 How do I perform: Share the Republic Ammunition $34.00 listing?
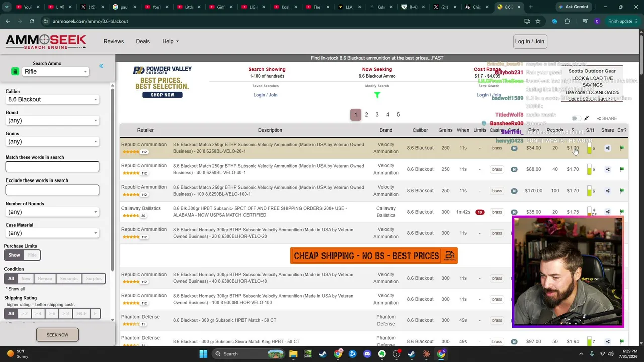tap(608, 148)
